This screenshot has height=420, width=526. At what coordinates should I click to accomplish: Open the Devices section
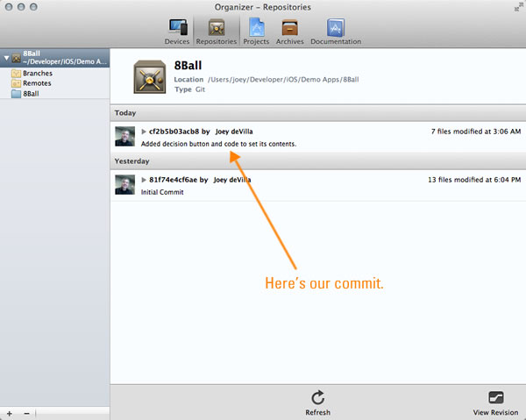pyautogui.click(x=177, y=32)
